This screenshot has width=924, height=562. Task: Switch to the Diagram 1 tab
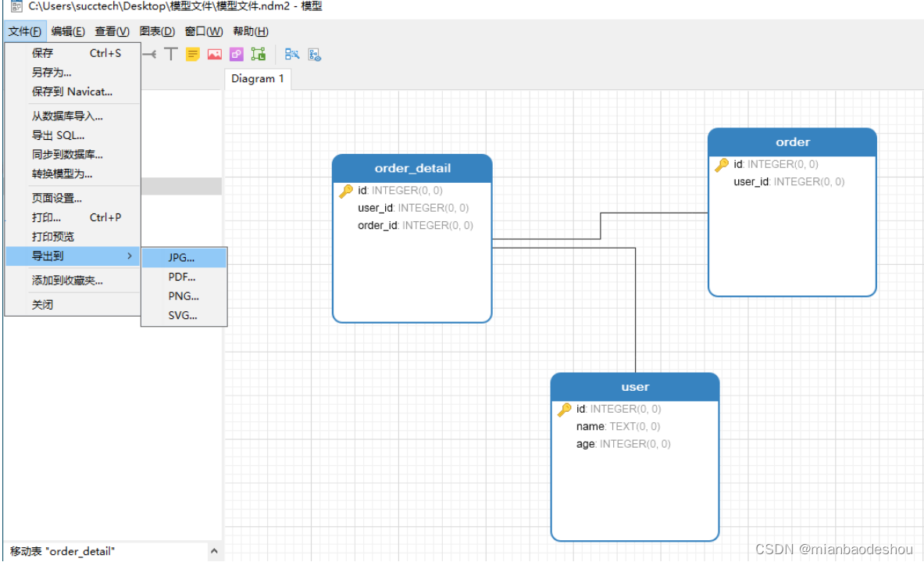pos(258,78)
